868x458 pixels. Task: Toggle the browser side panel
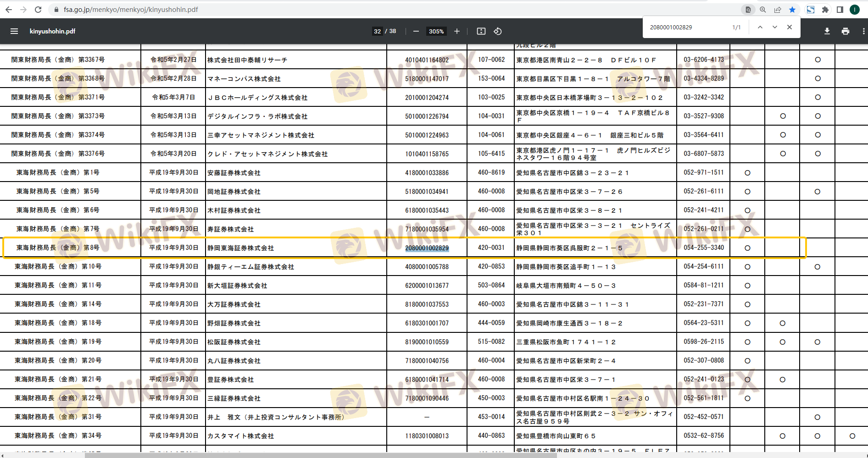pyautogui.click(x=840, y=10)
